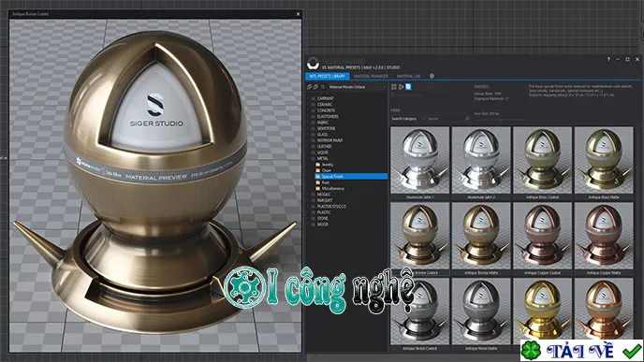Image resolution: width=644 pixels, height=362 pixels.
Task: Select the PARQUET category
Action: point(325,200)
